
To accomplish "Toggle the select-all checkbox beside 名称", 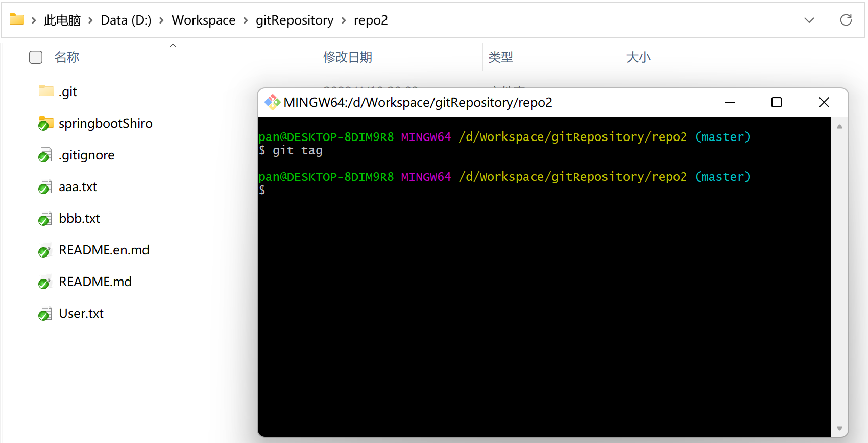I will coord(36,57).
